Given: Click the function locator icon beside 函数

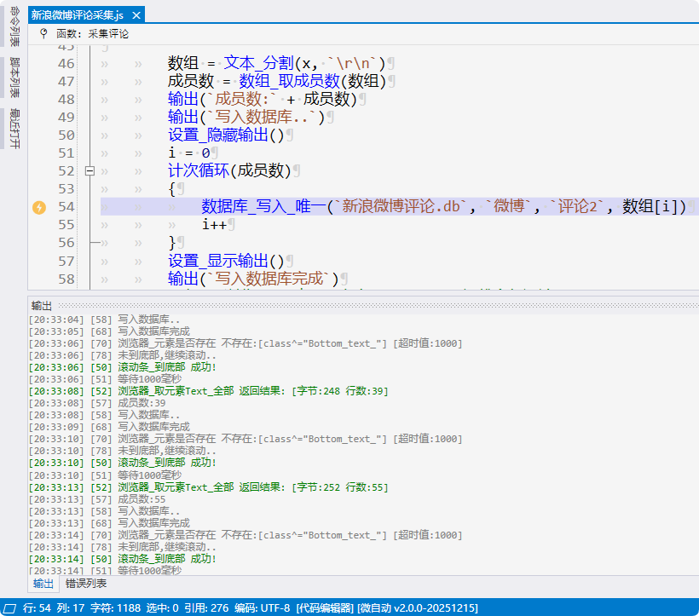Looking at the screenshot, I should (43, 34).
